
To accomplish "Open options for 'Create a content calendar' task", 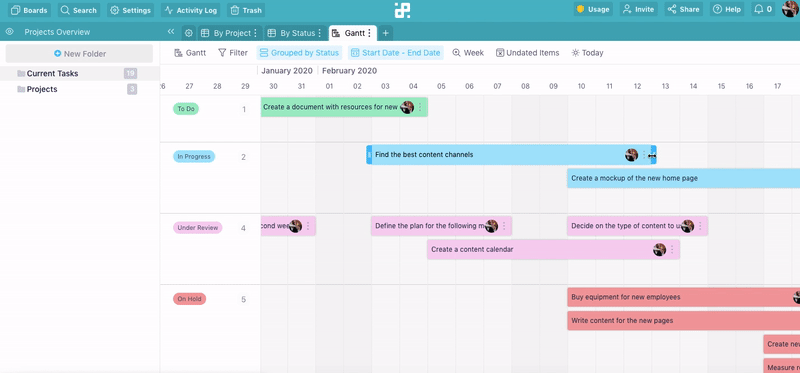I will (x=672, y=250).
